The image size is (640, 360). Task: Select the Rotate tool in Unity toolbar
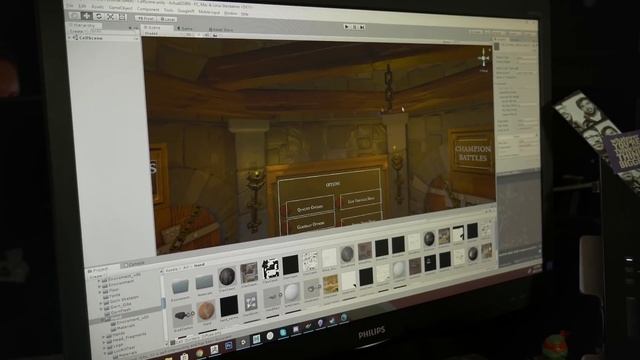pos(98,16)
